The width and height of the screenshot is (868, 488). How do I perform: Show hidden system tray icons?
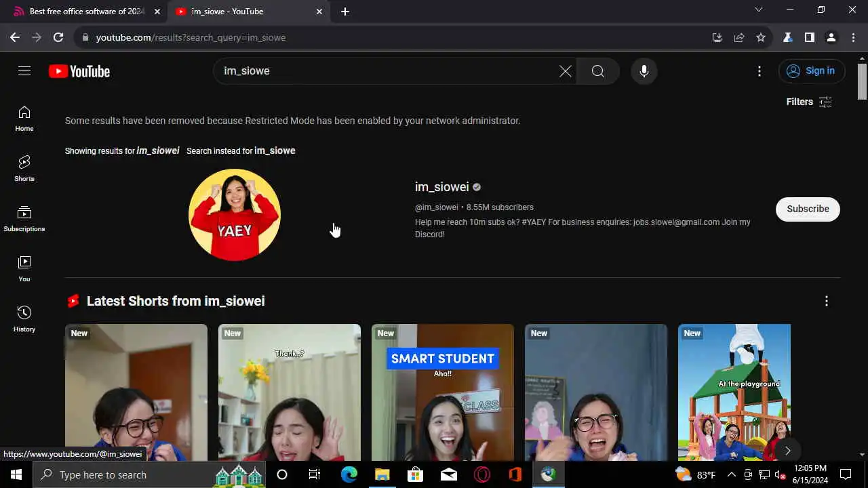click(x=732, y=474)
